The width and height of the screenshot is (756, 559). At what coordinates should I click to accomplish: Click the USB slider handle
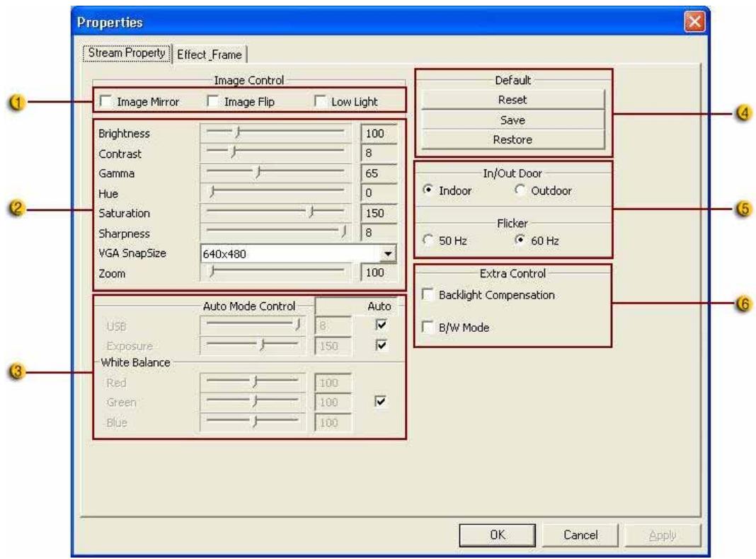point(299,325)
